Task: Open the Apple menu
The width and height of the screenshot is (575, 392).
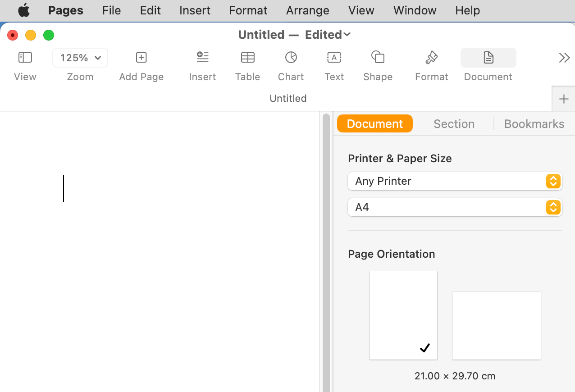Action: coord(24,10)
